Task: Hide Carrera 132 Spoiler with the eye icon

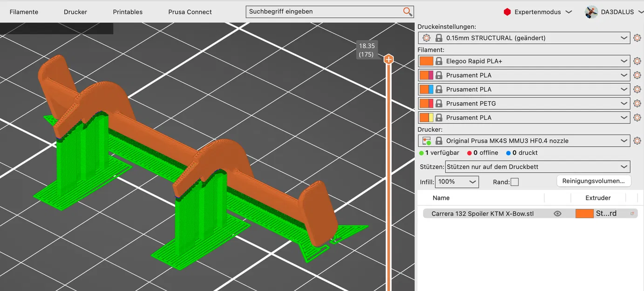Action: coord(557,214)
